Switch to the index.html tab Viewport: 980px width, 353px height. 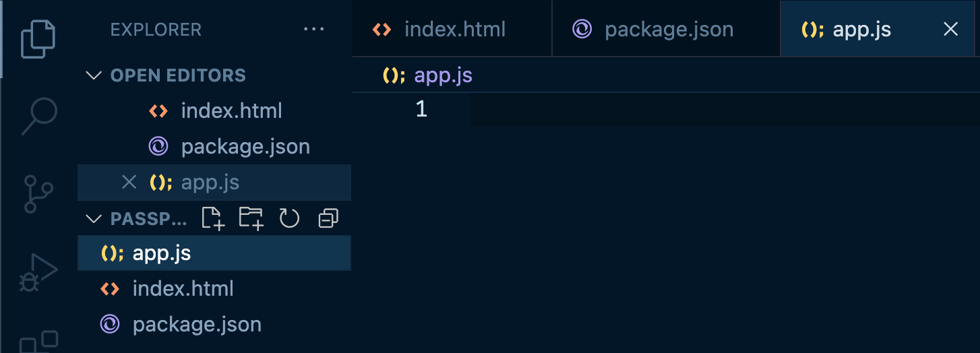[x=452, y=29]
